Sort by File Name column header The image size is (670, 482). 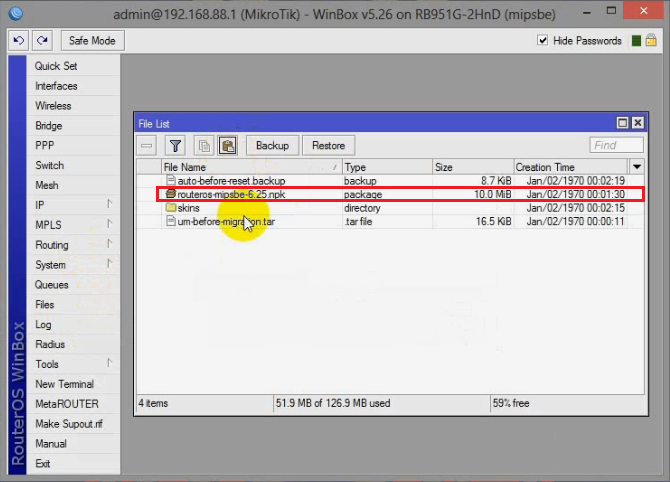coord(252,167)
